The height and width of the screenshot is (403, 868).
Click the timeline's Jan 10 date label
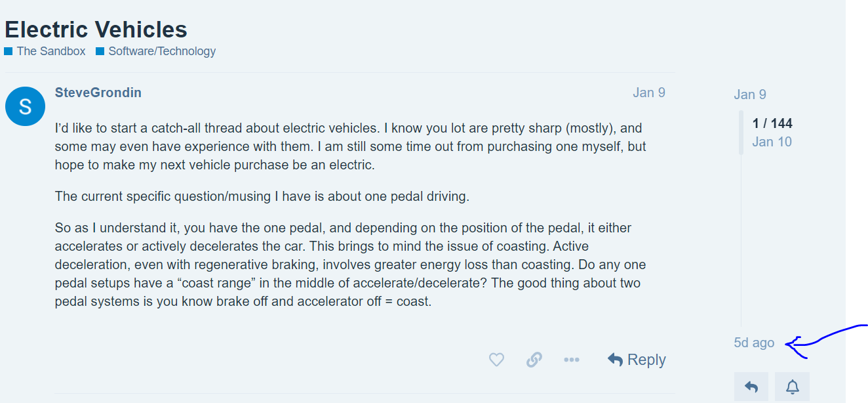(x=772, y=142)
